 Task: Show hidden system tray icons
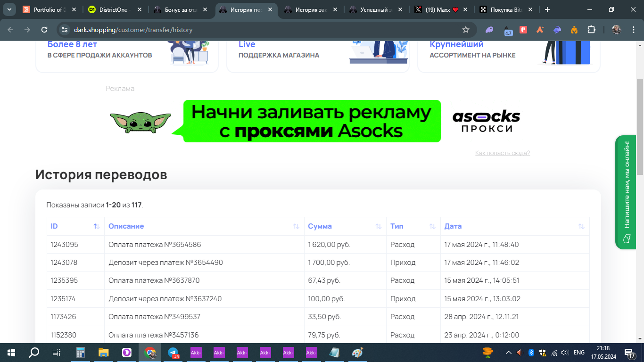point(508,353)
